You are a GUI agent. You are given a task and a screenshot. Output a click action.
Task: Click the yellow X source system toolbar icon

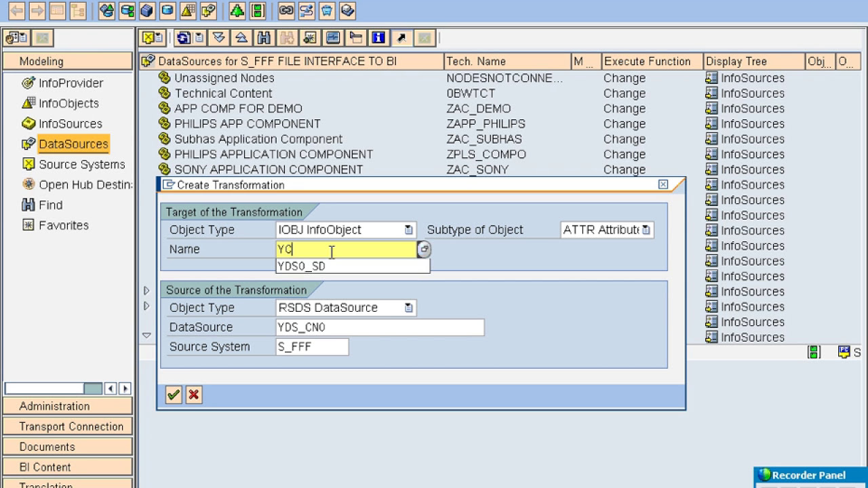click(x=151, y=38)
